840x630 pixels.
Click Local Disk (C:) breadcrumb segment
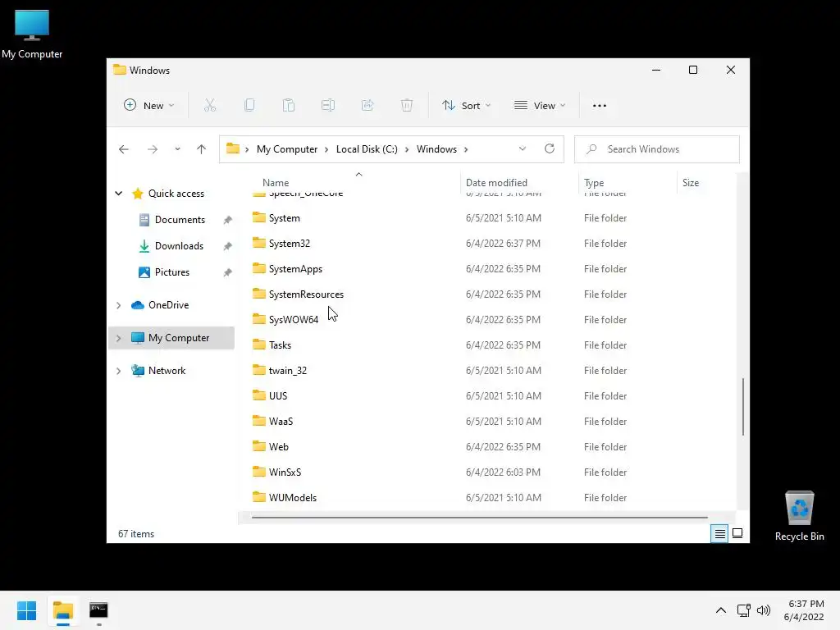367,149
